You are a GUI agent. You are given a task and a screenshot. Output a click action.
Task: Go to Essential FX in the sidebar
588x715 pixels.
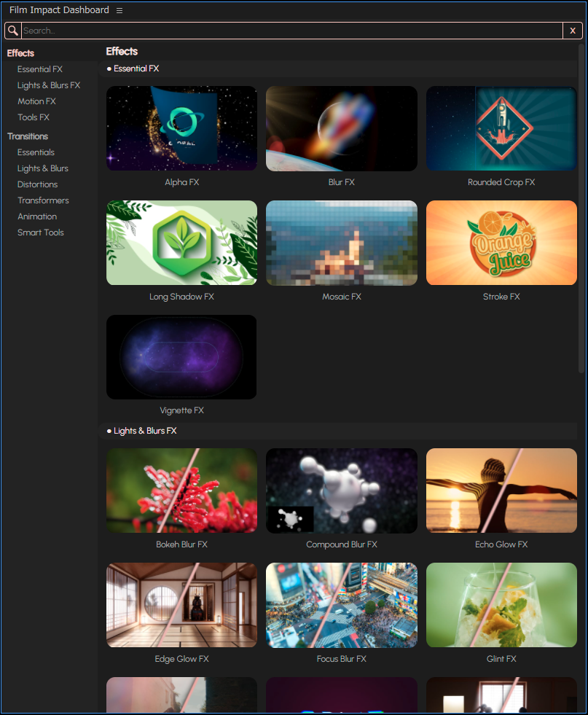click(39, 69)
